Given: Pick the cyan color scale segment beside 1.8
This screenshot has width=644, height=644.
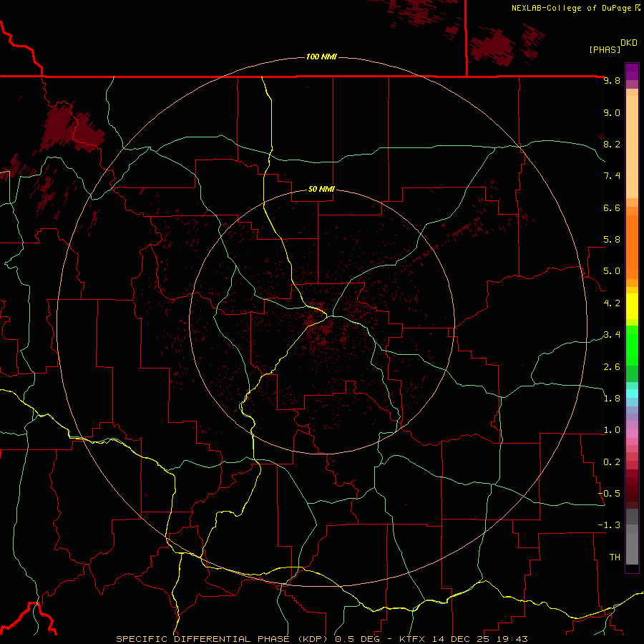Looking at the screenshot, I should [632, 394].
